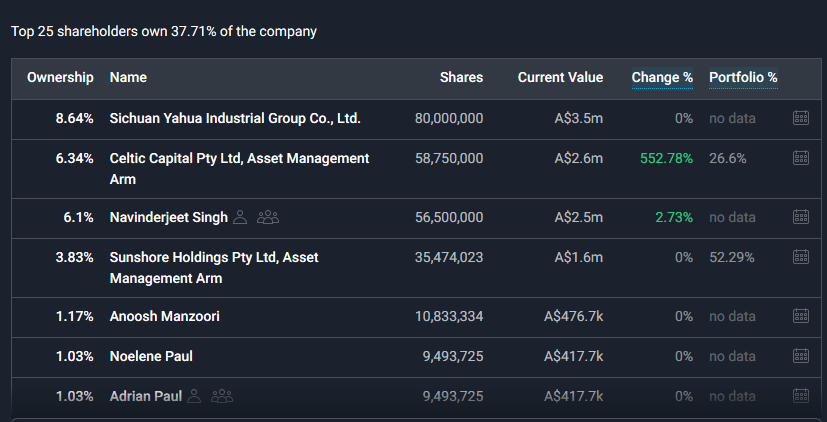The height and width of the screenshot is (422, 827).
Task: Open calendar icon for Sunshore Holdings row
Action: (801, 257)
